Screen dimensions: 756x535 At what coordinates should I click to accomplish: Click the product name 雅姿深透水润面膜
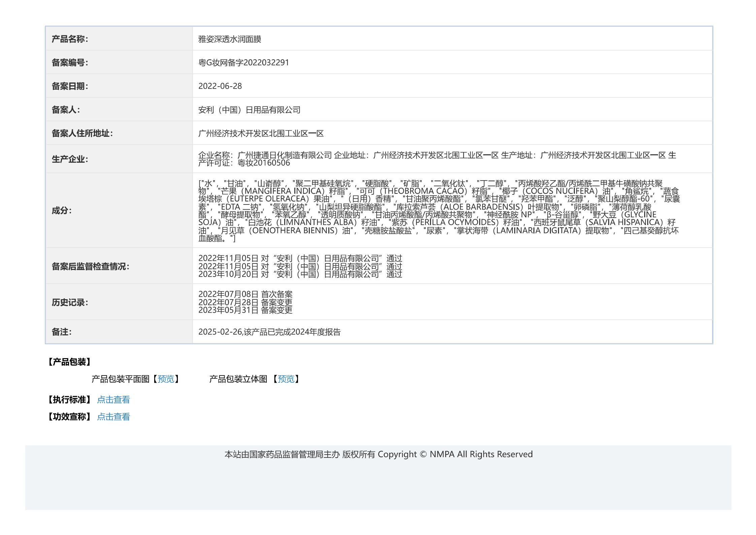point(230,39)
